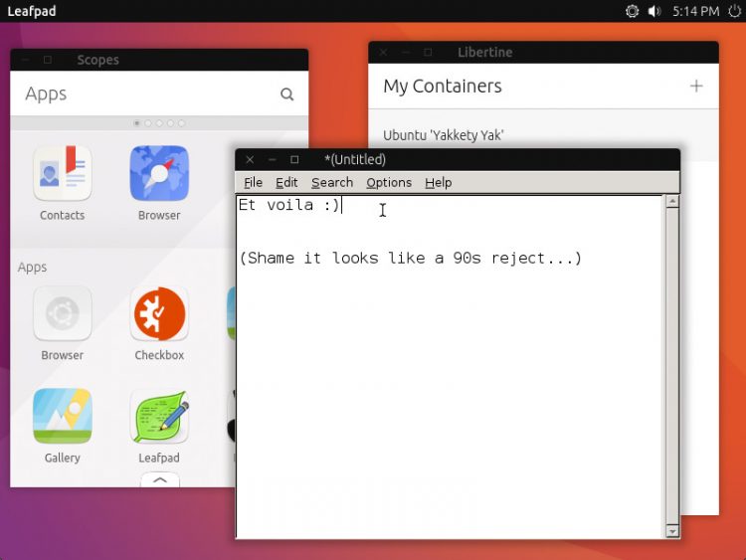Screen dimensions: 746x560
Task: Click the 'My Containers' heading in Libertine
Action: click(x=443, y=87)
